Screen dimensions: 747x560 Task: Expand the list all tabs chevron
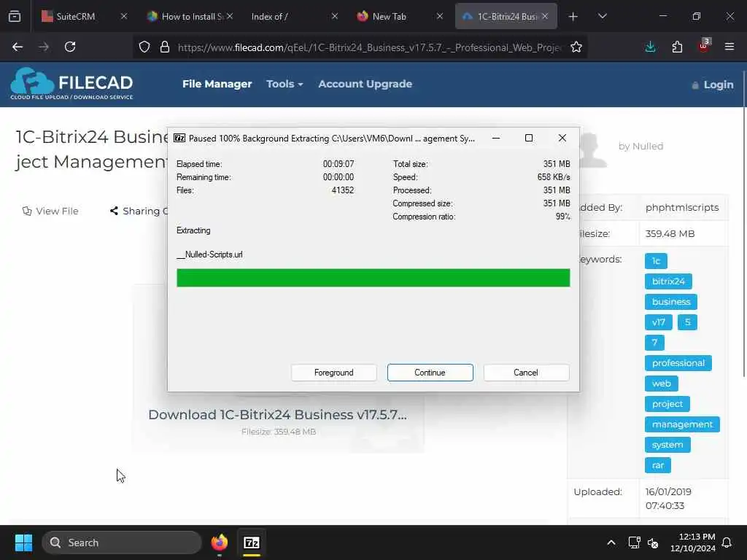coord(602,16)
